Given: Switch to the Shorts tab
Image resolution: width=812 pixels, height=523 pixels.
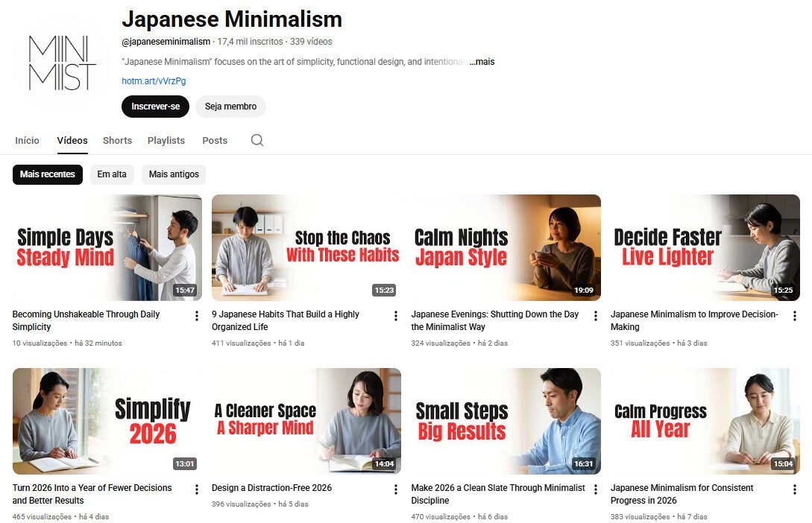Looking at the screenshot, I should coord(117,140).
